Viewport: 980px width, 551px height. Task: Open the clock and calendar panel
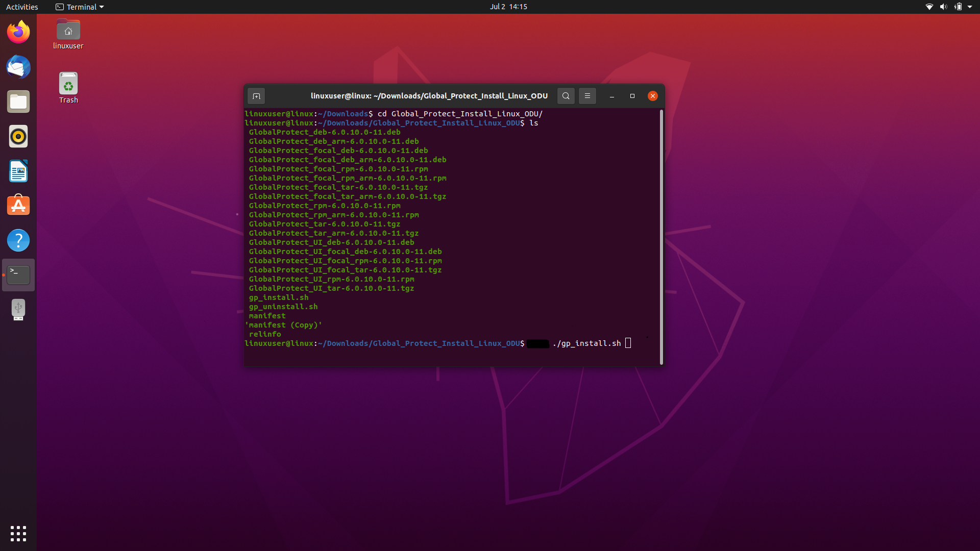(508, 7)
